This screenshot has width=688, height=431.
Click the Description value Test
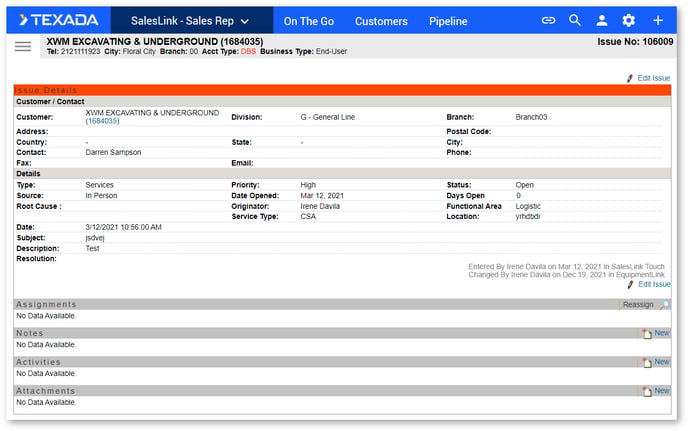(92, 248)
